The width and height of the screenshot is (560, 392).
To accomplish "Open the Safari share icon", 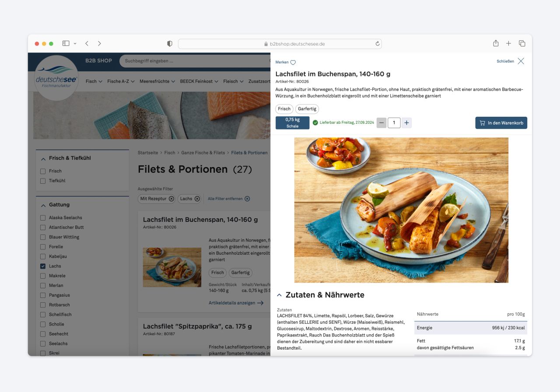I will (x=496, y=43).
